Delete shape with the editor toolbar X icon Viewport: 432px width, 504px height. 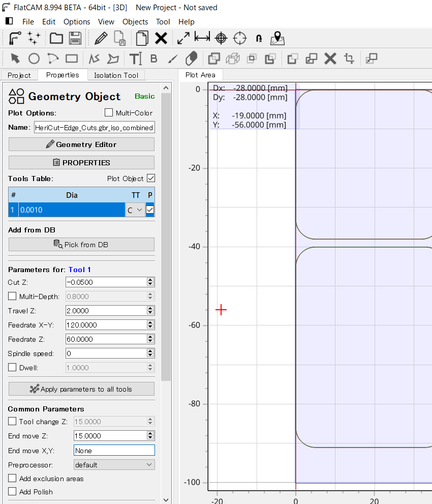[330, 58]
